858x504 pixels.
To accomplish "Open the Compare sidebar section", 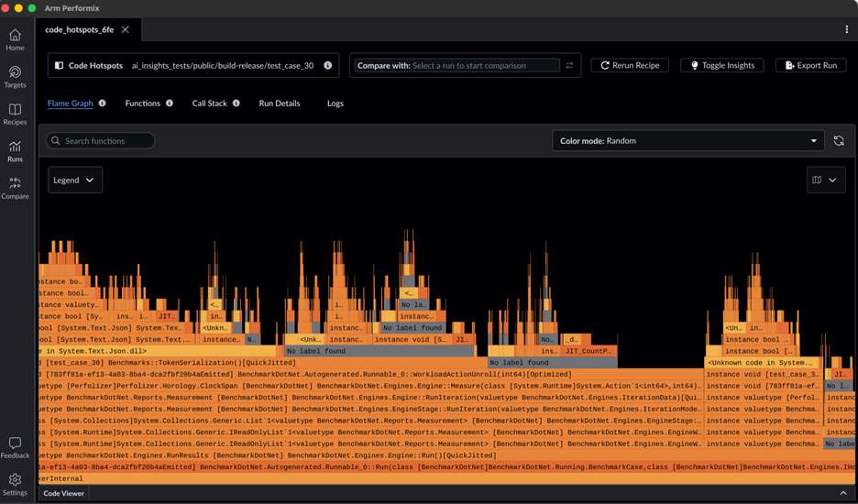I will (15, 188).
